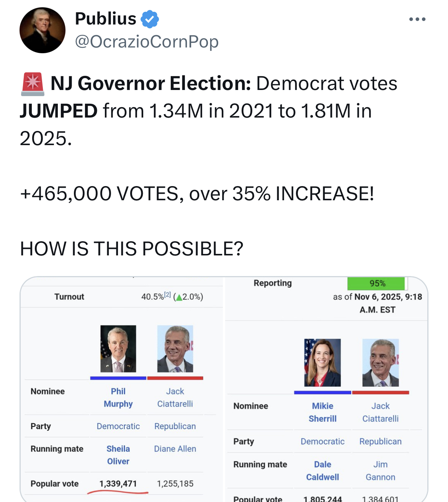Tap the blue verified badge icon
The height and width of the screenshot is (502, 448).
150,19
